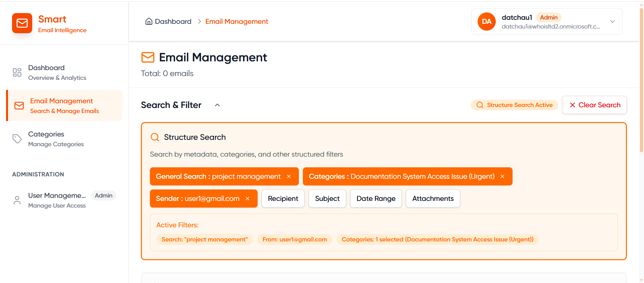This screenshot has width=644, height=283.
Task: Expand the account dropdown chevron
Action: 612,21
